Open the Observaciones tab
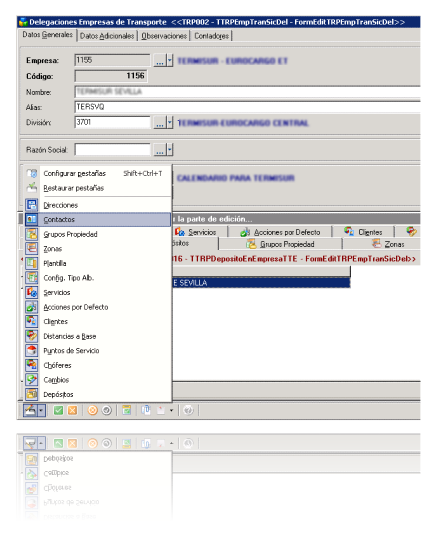The width and height of the screenshot is (436, 536). pos(164,36)
